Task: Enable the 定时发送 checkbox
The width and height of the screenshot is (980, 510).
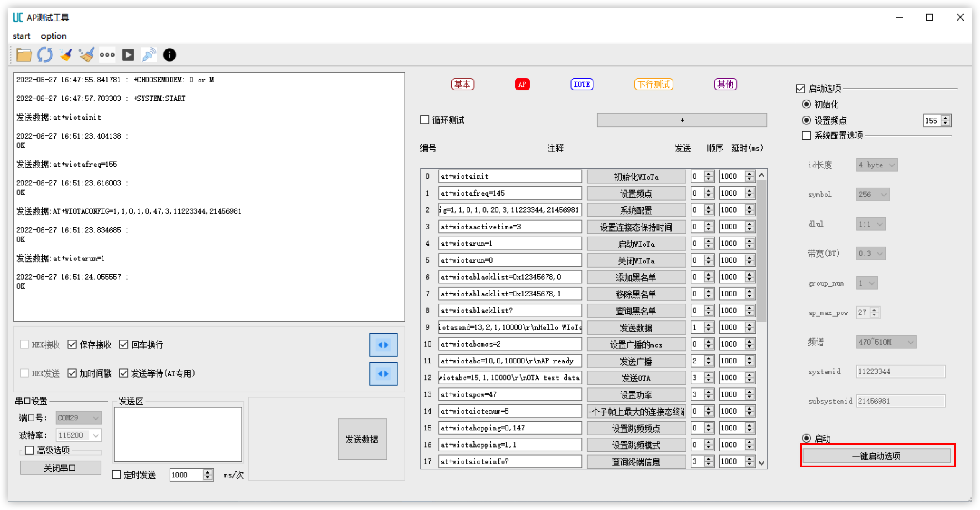Action: [x=116, y=474]
